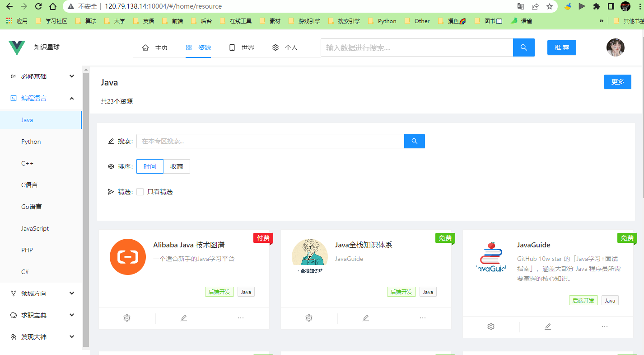Open settings gear on Java全栈知识体系 card
The width and height of the screenshot is (644, 355).
coord(309,318)
